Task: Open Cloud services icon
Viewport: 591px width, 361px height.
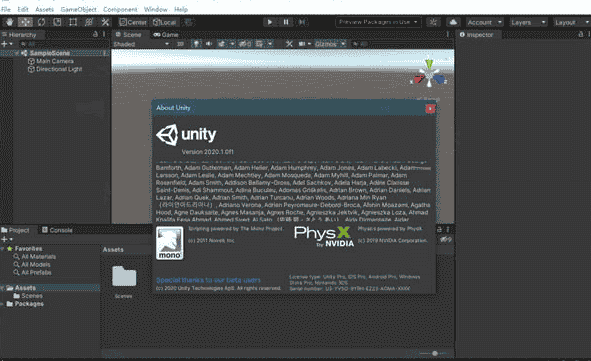Action: (453, 22)
